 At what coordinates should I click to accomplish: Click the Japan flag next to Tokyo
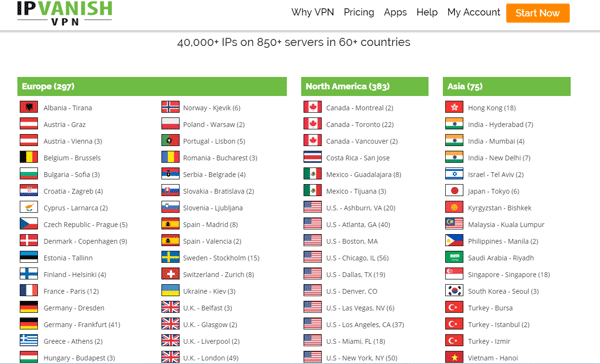tap(454, 191)
